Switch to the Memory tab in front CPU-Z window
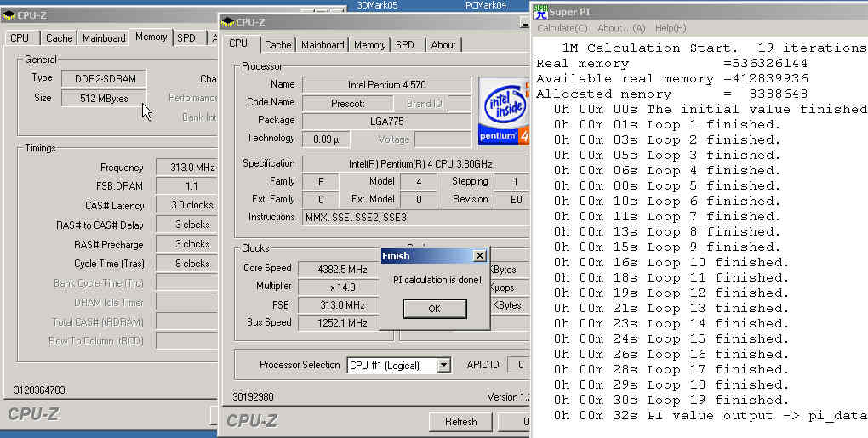Viewport: 868px width, 438px height. [370, 45]
